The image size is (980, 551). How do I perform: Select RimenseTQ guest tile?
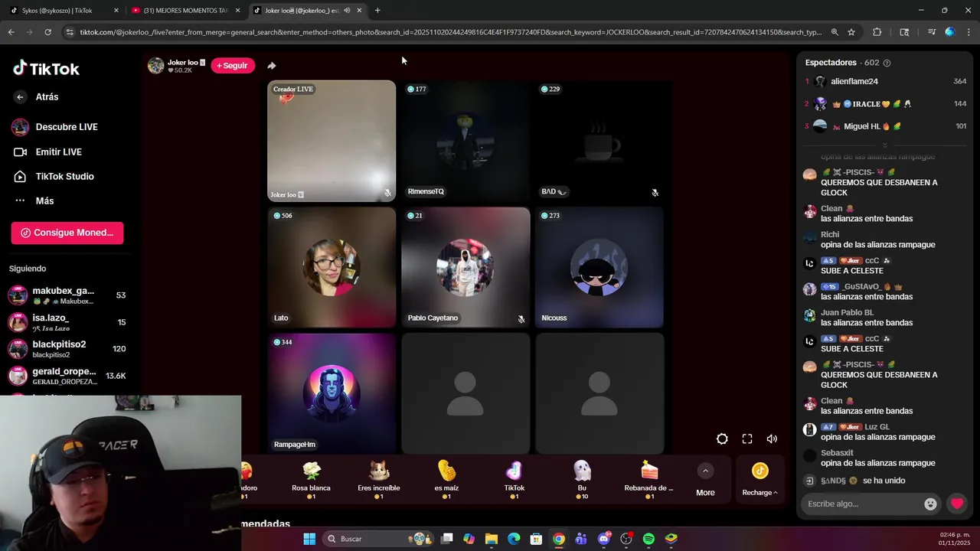pyautogui.click(x=465, y=141)
